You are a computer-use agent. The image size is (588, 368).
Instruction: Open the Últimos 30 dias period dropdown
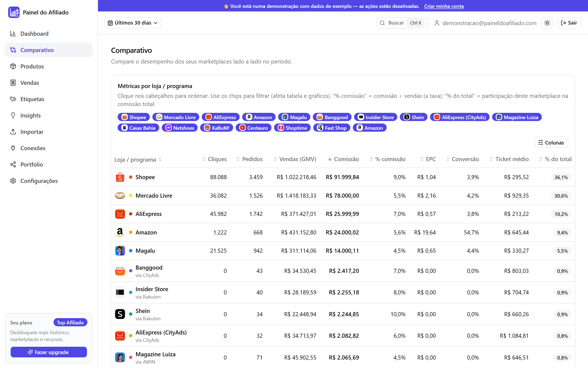click(133, 23)
